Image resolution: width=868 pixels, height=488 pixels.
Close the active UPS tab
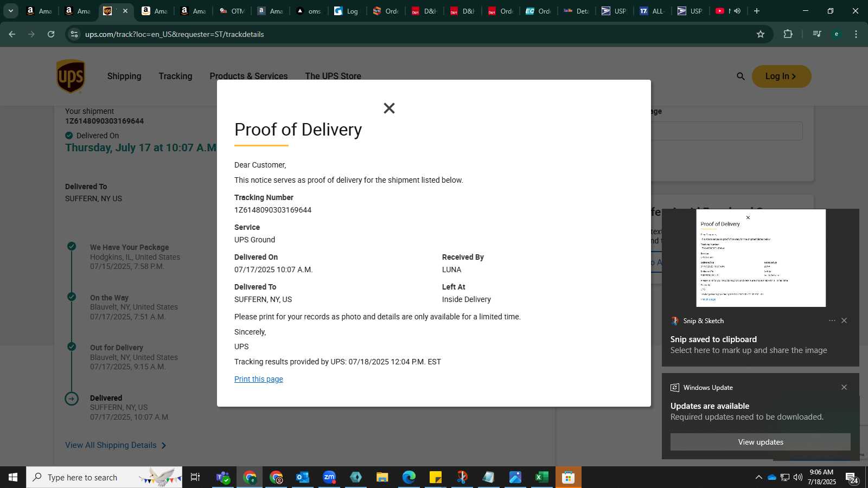[x=125, y=11]
